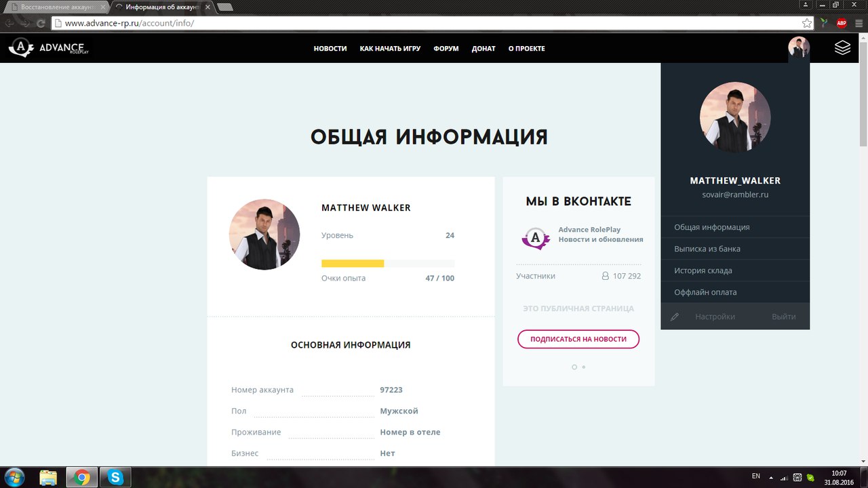Click the Основная информация heading
This screenshot has height=488, width=868.
point(351,345)
